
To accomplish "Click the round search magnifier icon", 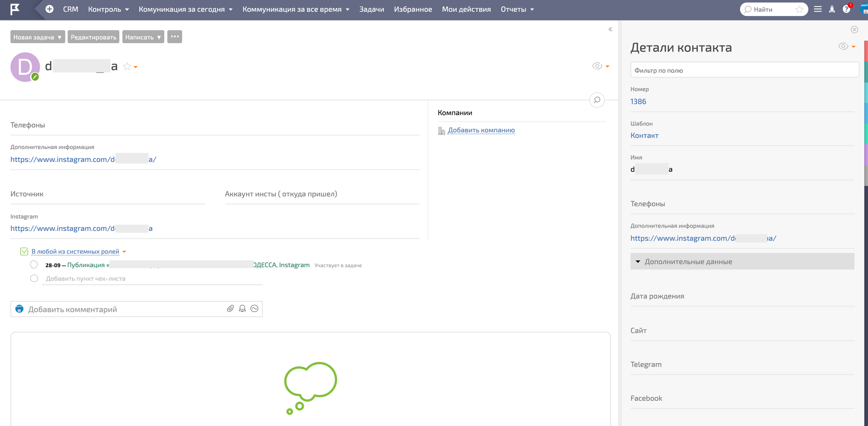I will 597,100.
